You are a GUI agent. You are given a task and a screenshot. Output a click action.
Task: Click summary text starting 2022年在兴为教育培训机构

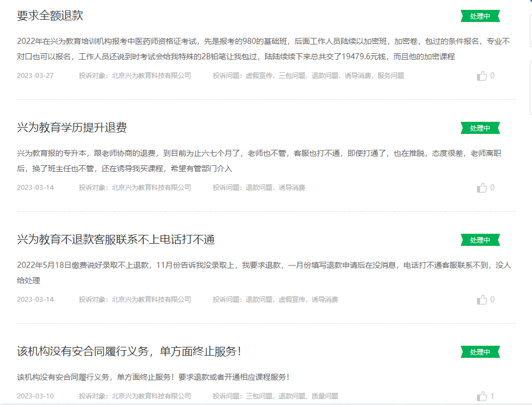pyautogui.click(x=264, y=49)
